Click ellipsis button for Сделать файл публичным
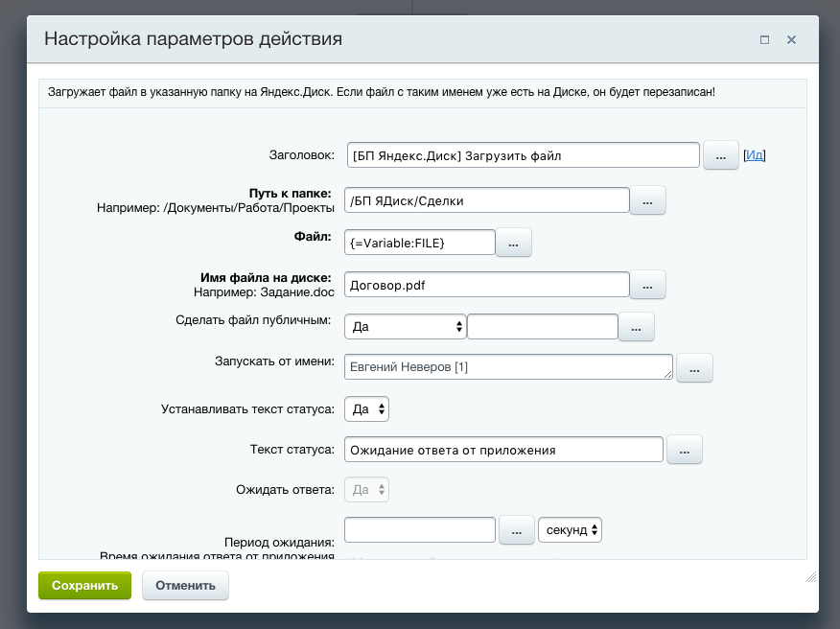 click(636, 327)
